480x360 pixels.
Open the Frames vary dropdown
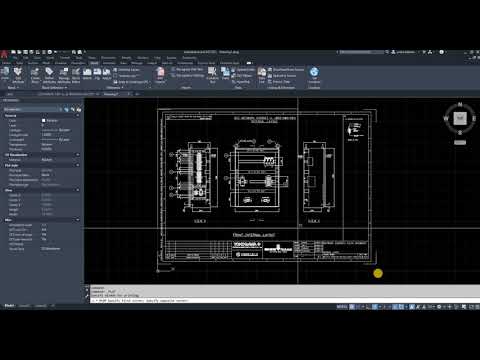coord(128,76)
